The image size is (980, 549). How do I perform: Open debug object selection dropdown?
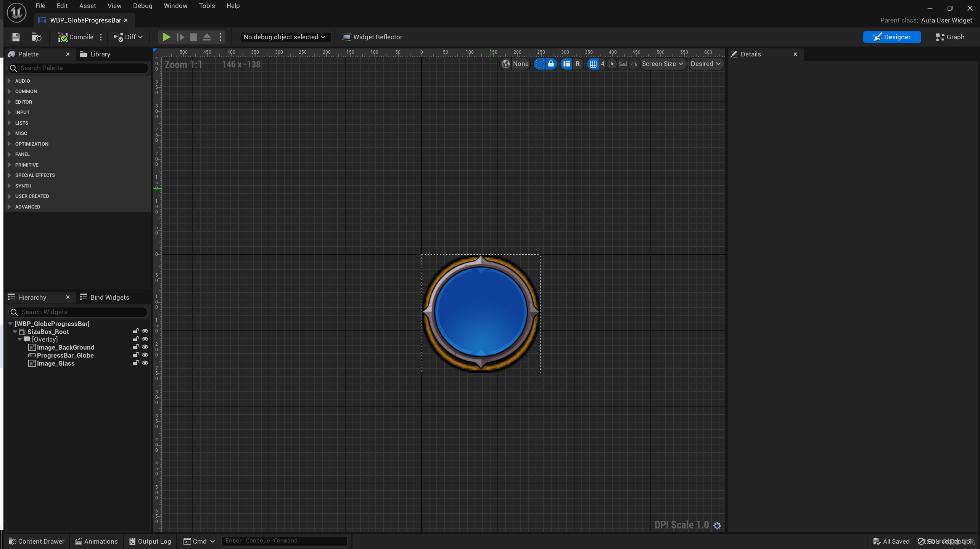(x=284, y=37)
